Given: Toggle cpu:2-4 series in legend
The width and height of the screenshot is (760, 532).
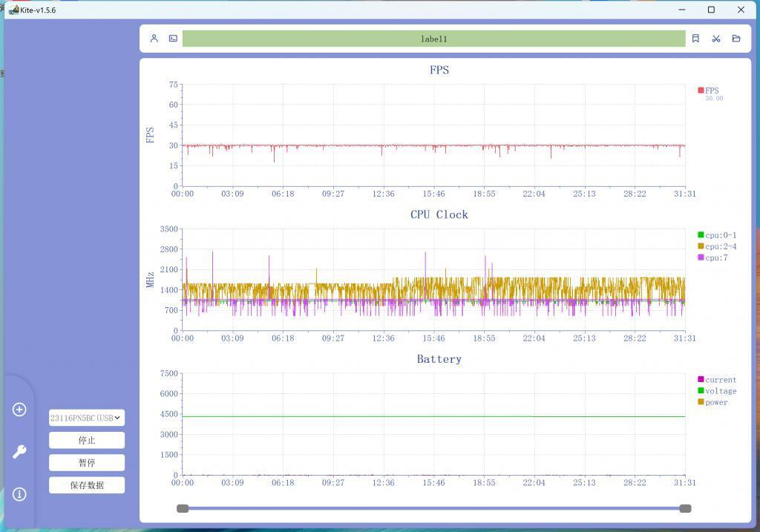Looking at the screenshot, I should [717, 246].
